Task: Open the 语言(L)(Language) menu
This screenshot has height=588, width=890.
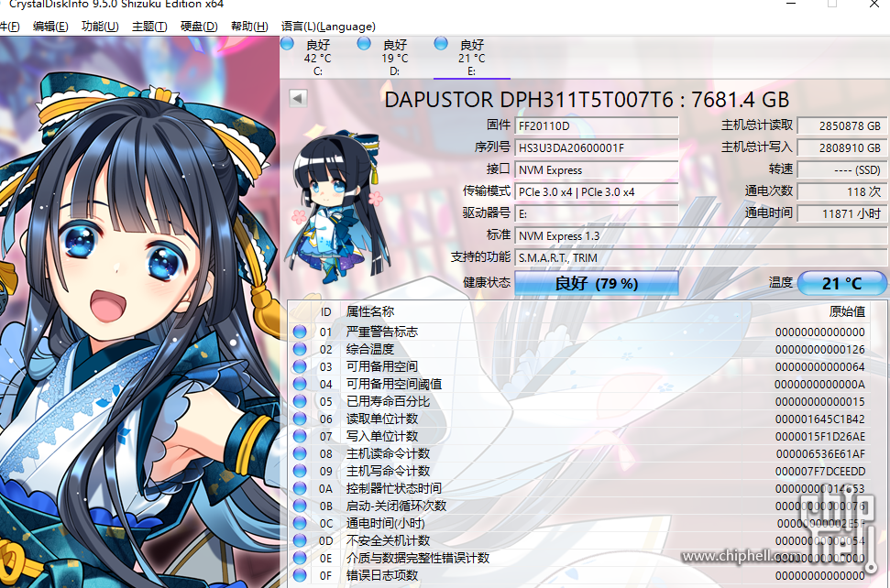Action: pyautogui.click(x=328, y=26)
